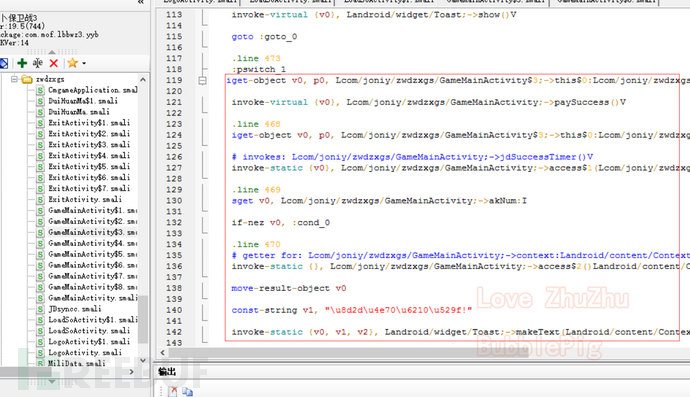This screenshot has width=690, height=397.
Task: Click S icon of JDsyncc.smali
Action: point(40,309)
